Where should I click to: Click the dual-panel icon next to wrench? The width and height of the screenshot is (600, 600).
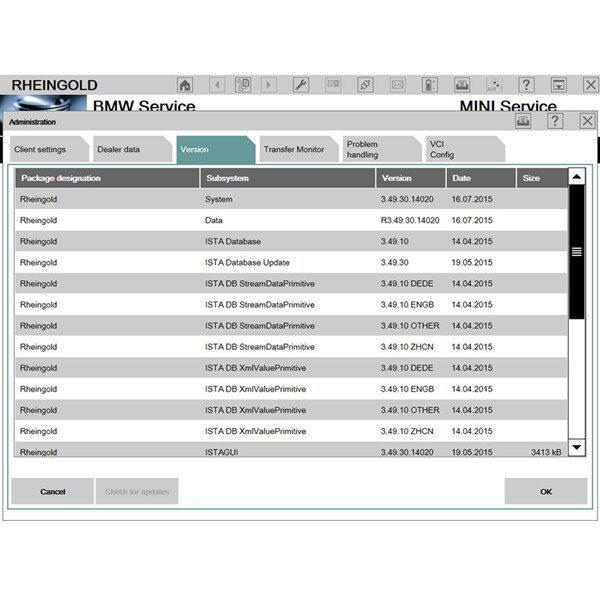[x=333, y=85]
